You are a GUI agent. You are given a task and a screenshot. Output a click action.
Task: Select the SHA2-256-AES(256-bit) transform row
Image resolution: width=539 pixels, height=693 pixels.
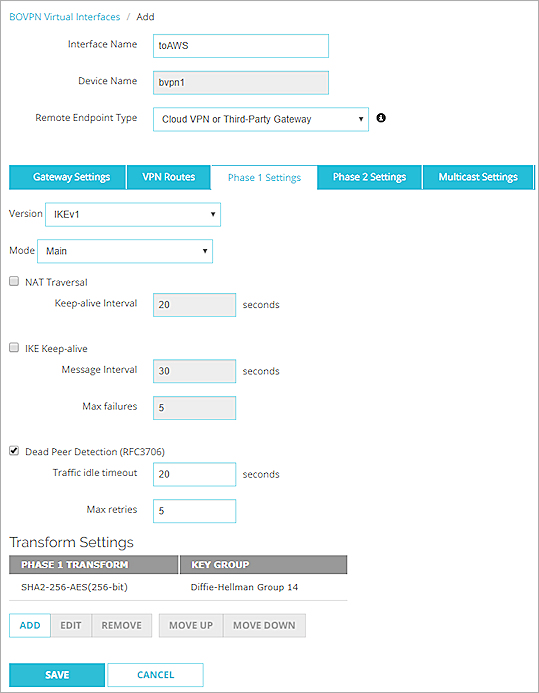178,587
